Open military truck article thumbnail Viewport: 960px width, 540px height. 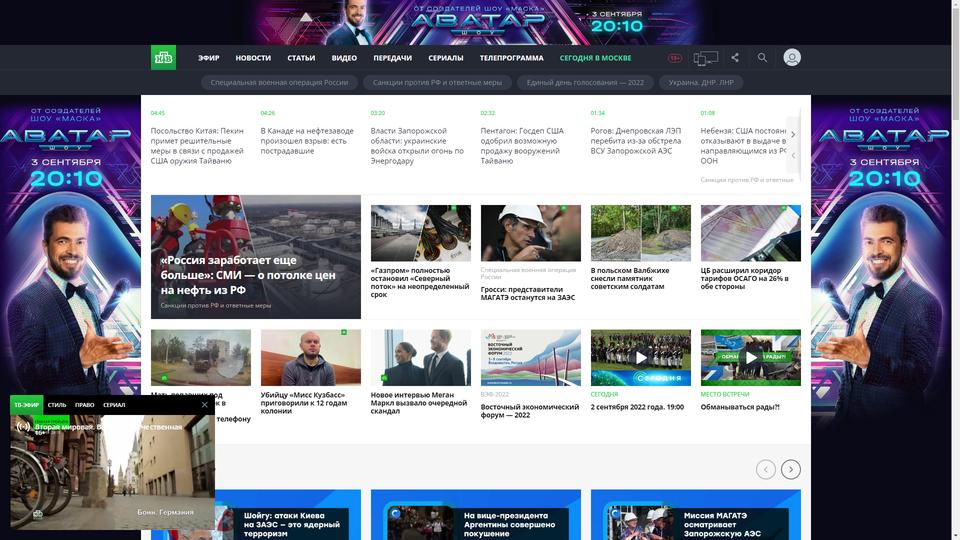pos(201,358)
